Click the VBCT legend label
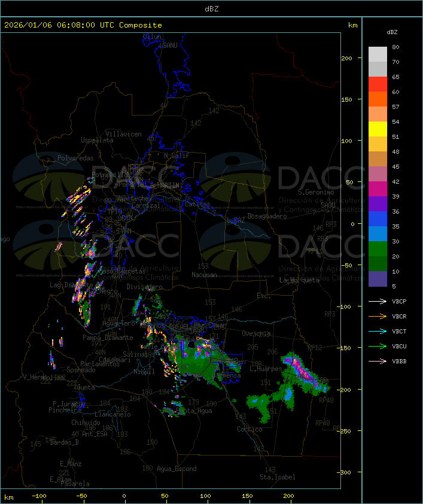This screenshot has height=504, width=423. 399,331
